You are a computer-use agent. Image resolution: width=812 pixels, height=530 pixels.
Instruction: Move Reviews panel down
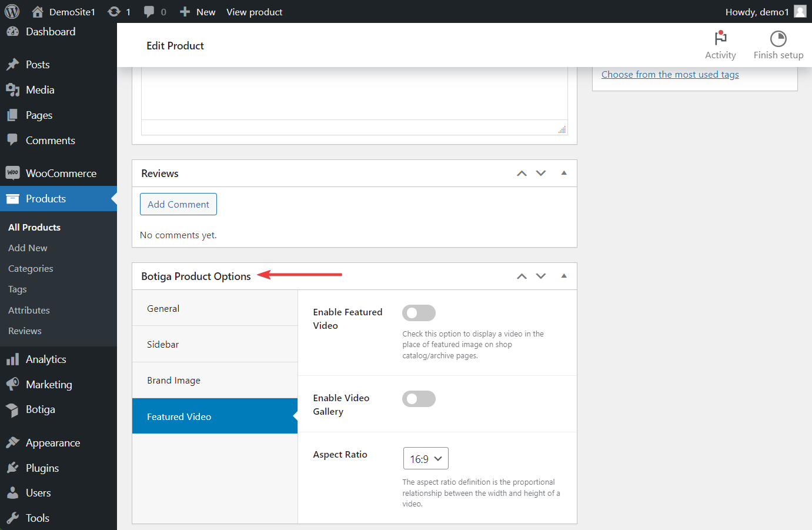pyautogui.click(x=541, y=174)
